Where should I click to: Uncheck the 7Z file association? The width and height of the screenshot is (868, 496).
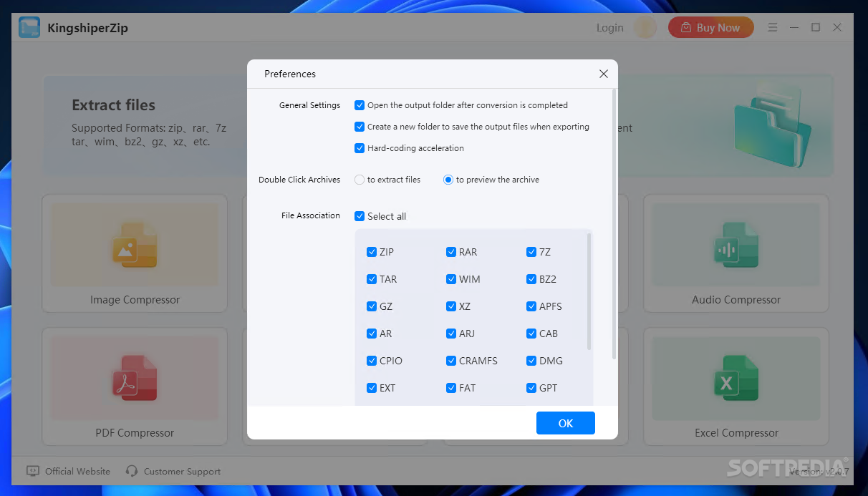pyautogui.click(x=531, y=252)
